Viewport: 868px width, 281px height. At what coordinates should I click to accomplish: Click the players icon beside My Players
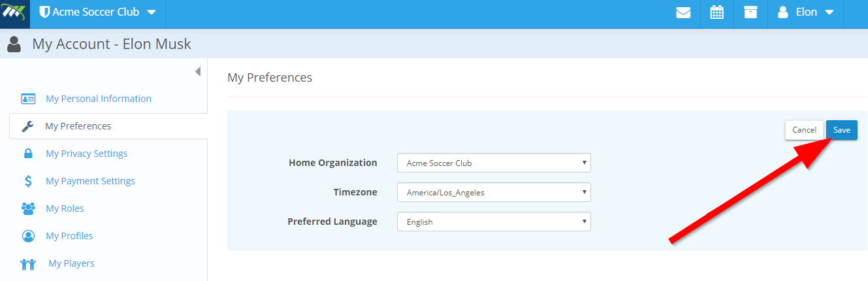pos(28,264)
